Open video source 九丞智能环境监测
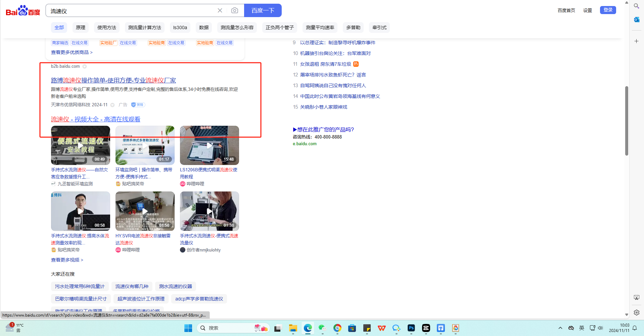The width and height of the screenshot is (644, 336). coord(75,184)
